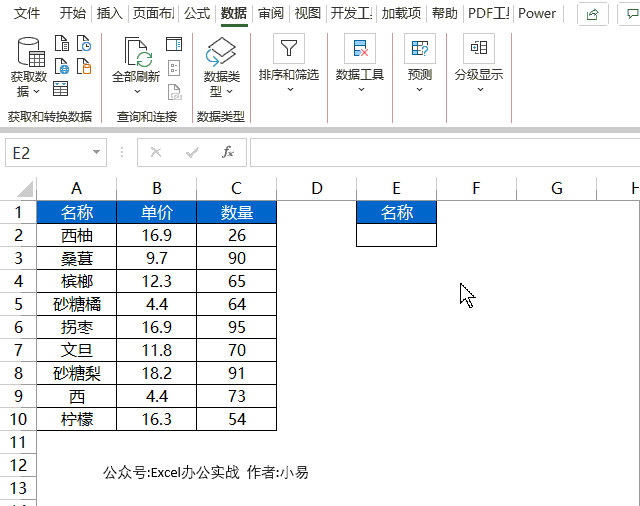This screenshot has width=640, height=506.
Task: Select the price cell 9.7
Action: [x=156, y=258]
